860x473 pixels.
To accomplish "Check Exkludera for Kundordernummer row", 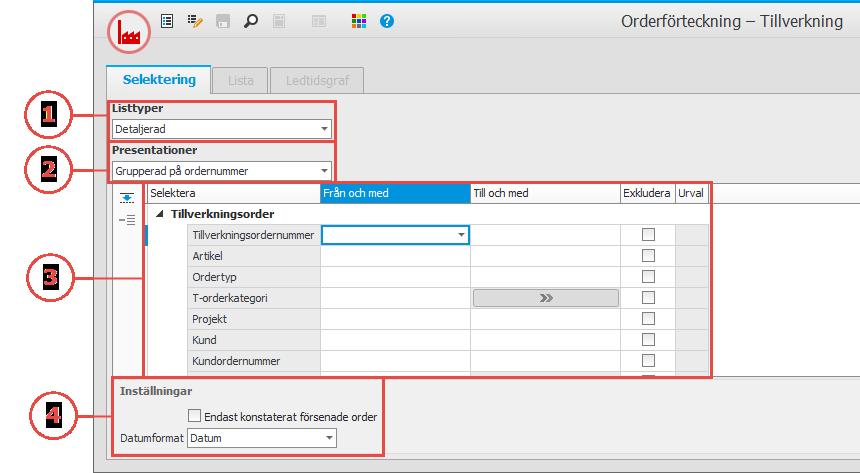I will click(648, 361).
